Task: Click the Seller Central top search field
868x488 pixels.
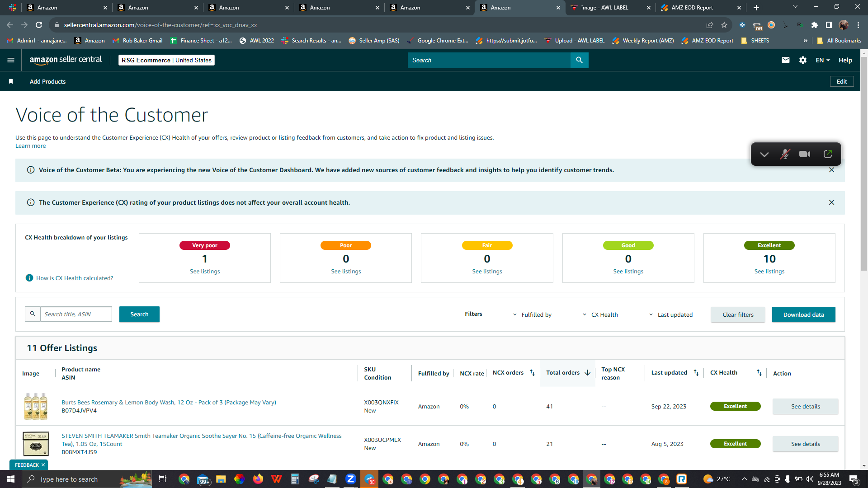Action: [x=489, y=60]
